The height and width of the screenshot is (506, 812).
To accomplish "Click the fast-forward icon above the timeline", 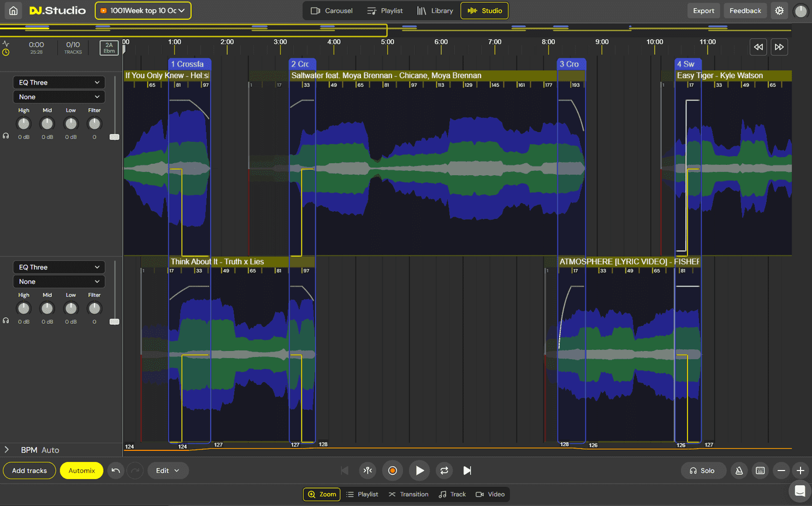I will pyautogui.click(x=779, y=47).
